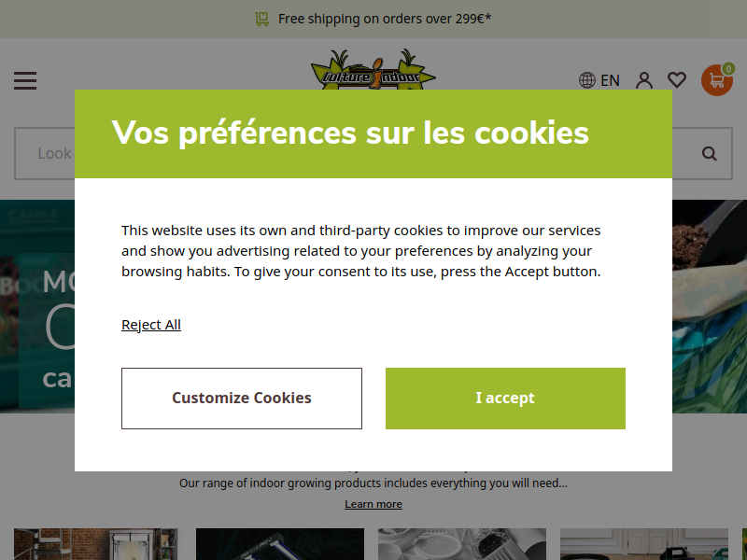Click the I accept button
The width and height of the screenshot is (747, 560).
pos(505,399)
